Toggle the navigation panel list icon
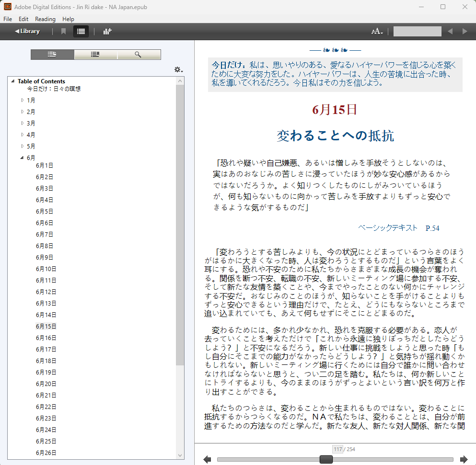Screen dimensions: 476x465 [x=81, y=31]
